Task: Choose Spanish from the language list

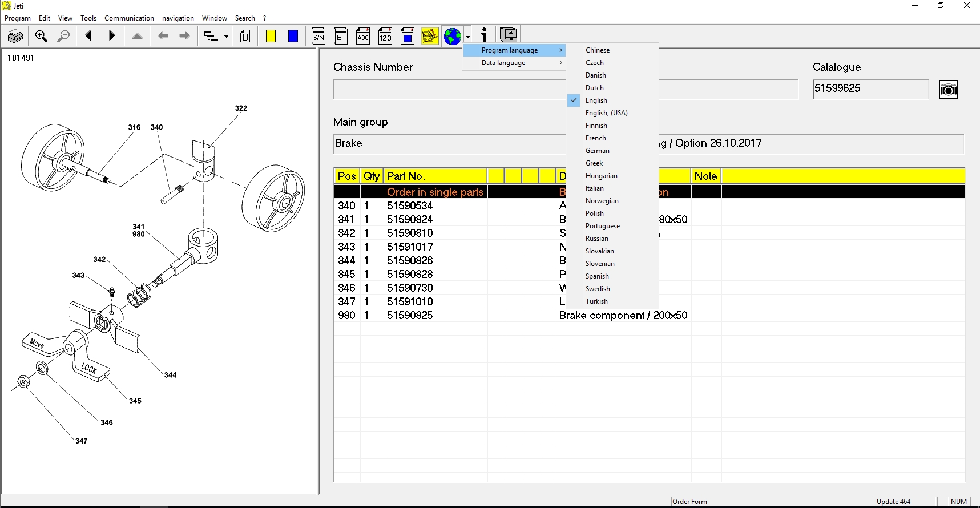Action: pos(612,276)
